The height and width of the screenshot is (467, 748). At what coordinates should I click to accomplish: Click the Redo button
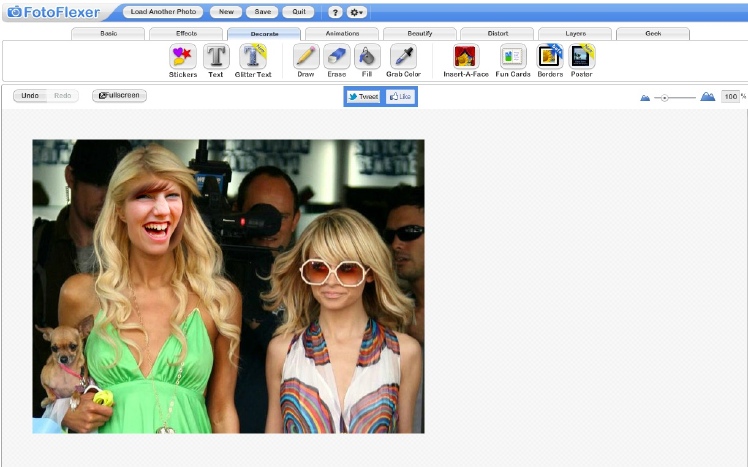pos(62,96)
